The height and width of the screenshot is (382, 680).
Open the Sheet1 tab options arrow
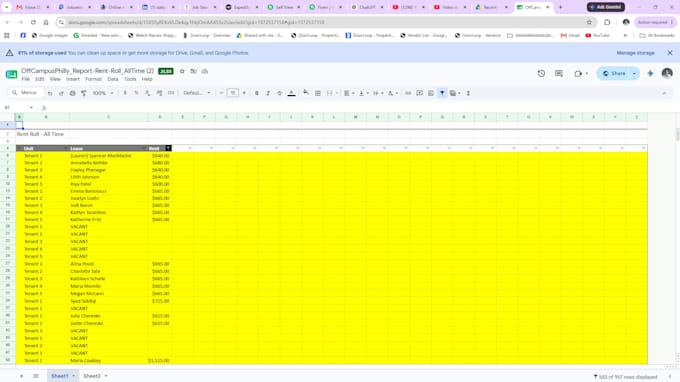[x=74, y=376]
